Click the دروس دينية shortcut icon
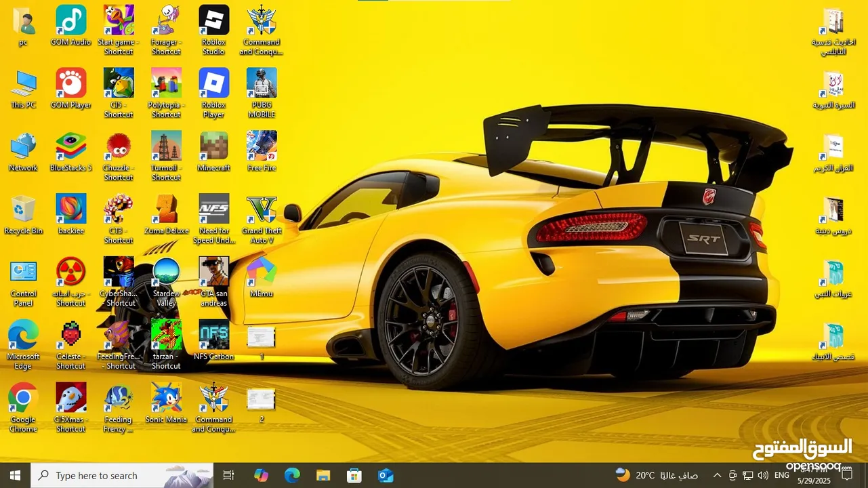The width and height of the screenshot is (868, 488). point(833,210)
